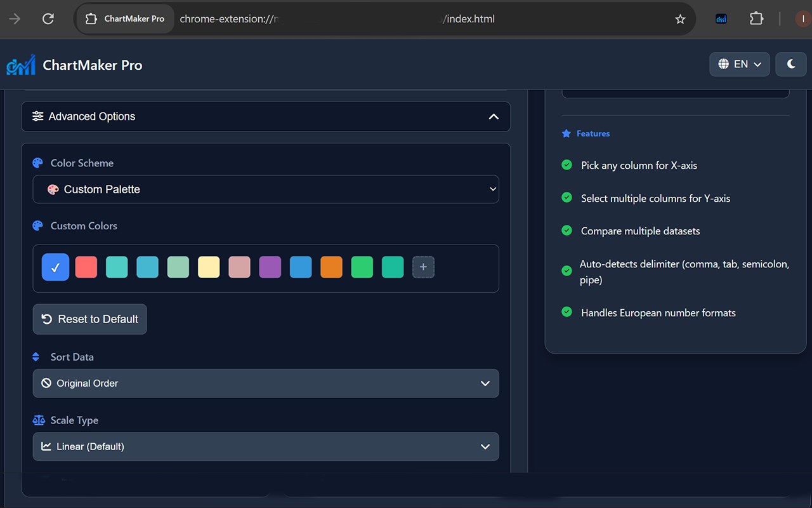
Task: Click the Custom Colors label
Action: pos(84,226)
